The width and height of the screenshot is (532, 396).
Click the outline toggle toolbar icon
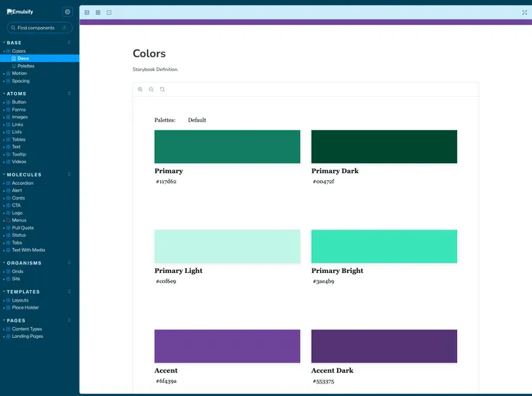click(109, 12)
